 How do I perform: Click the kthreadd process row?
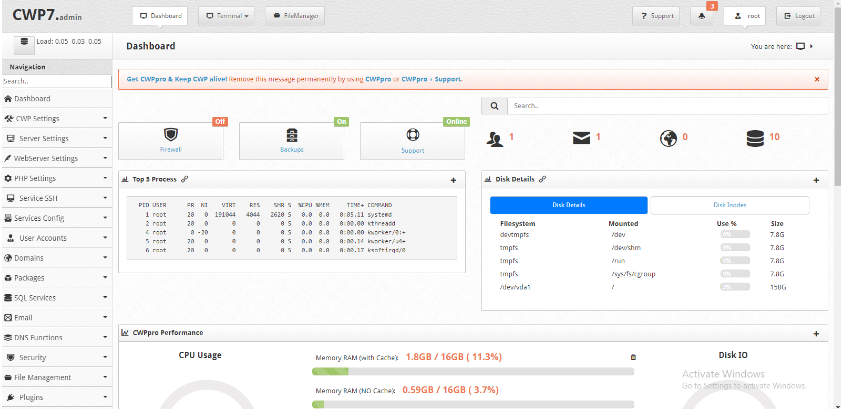(265, 223)
